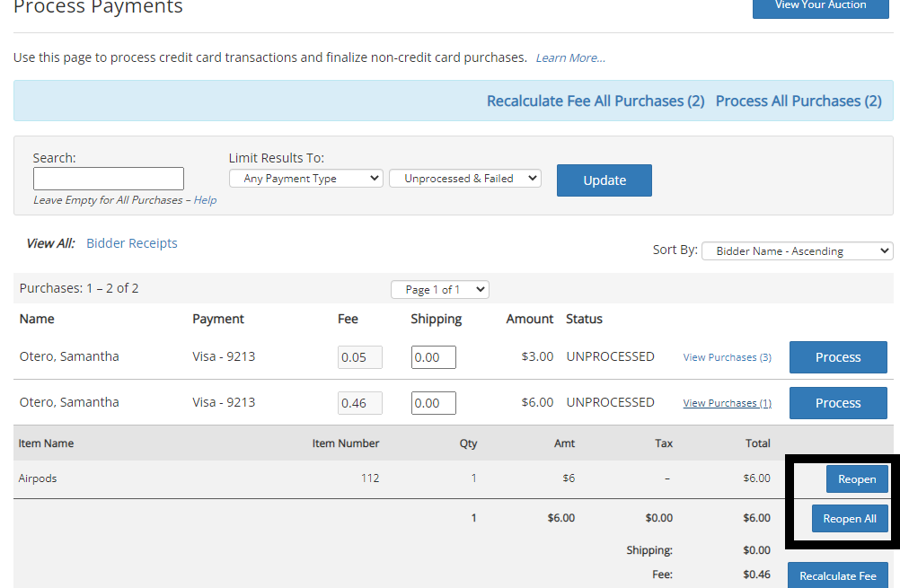
Task: Open the Bidder Receipts link
Action: click(x=132, y=243)
